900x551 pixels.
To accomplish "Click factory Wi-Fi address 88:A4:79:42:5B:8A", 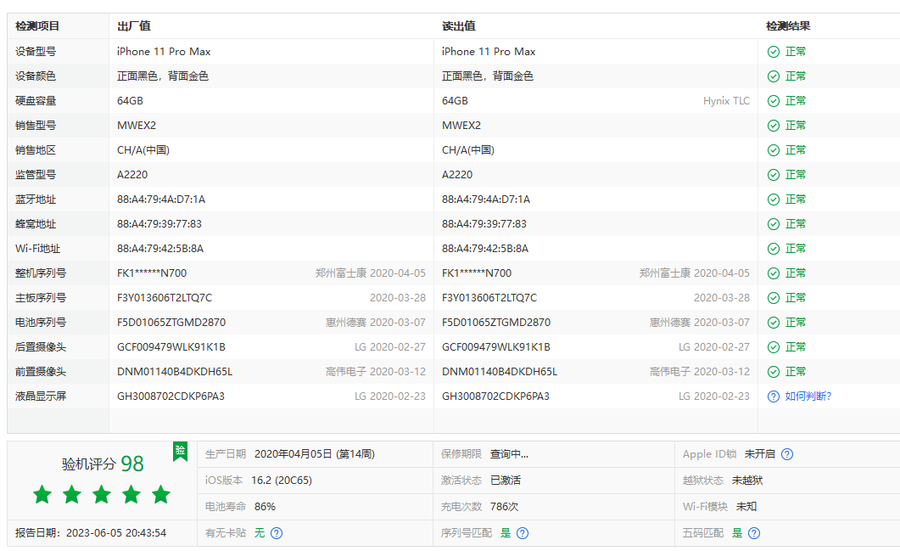I will 160,249.
